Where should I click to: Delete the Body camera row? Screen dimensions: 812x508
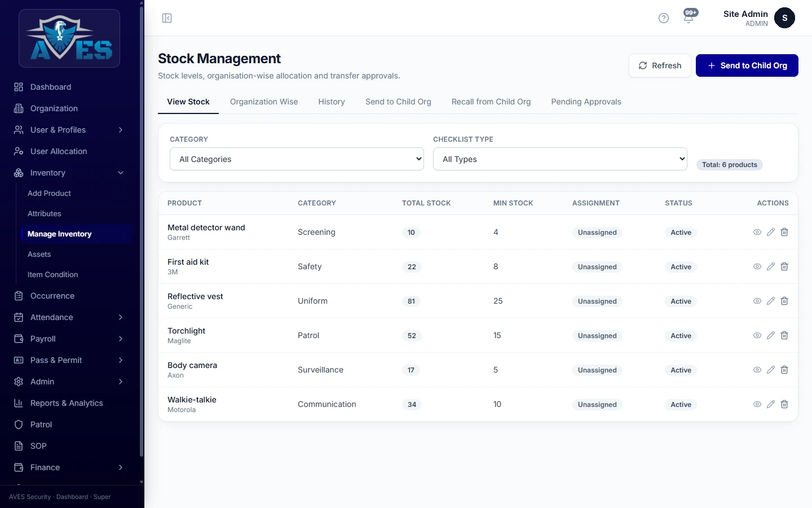coord(784,370)
